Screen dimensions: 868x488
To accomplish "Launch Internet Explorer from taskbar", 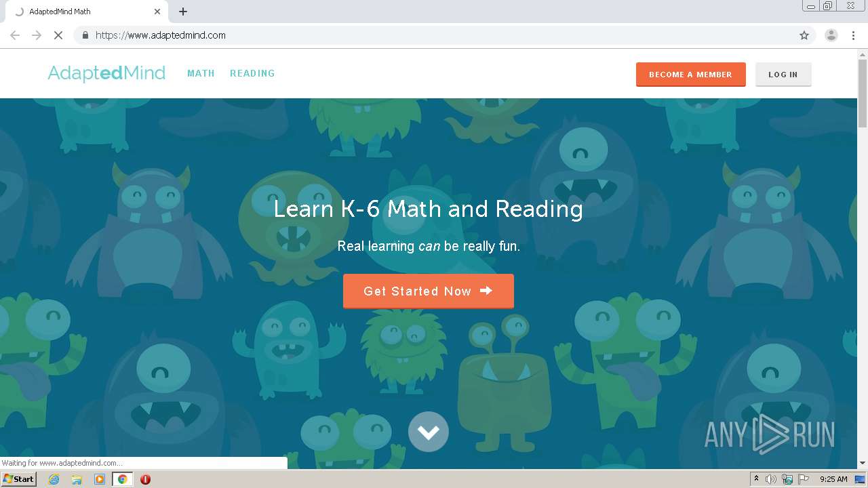I will pos(54,479).
